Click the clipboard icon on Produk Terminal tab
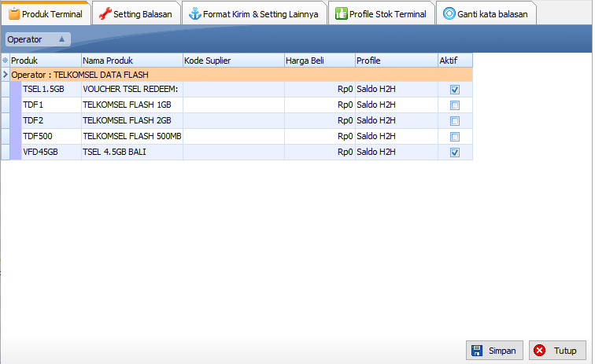595x364 pixels. coord(14,13)
